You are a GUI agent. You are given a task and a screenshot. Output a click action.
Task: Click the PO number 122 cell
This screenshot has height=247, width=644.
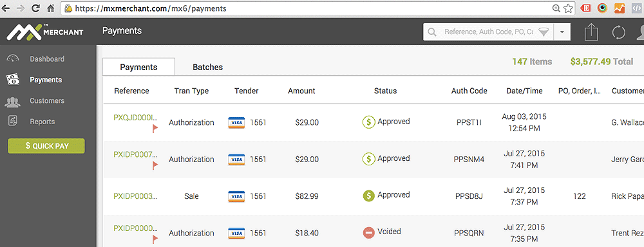click(x=579, y=196)
